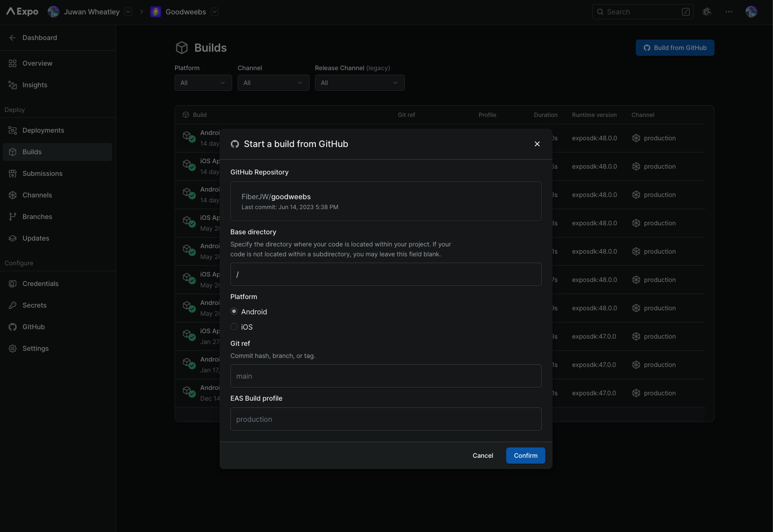Expand the Juwan Wheatley account dropdown
This screenshot has height=532, width=773.
128,12
